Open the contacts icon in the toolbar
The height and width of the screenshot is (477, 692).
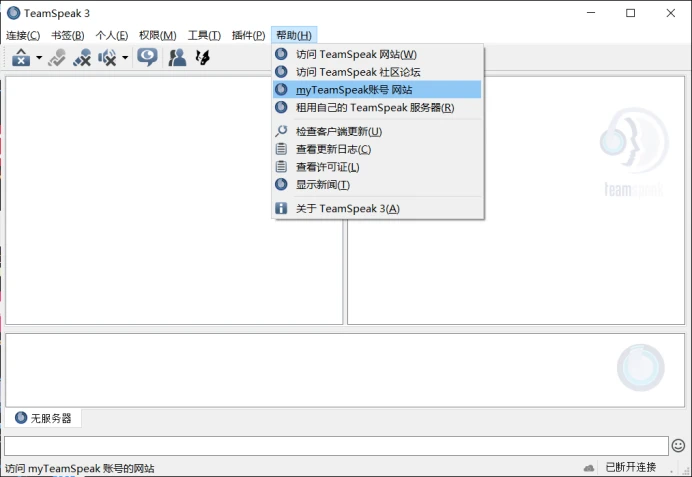177,57
